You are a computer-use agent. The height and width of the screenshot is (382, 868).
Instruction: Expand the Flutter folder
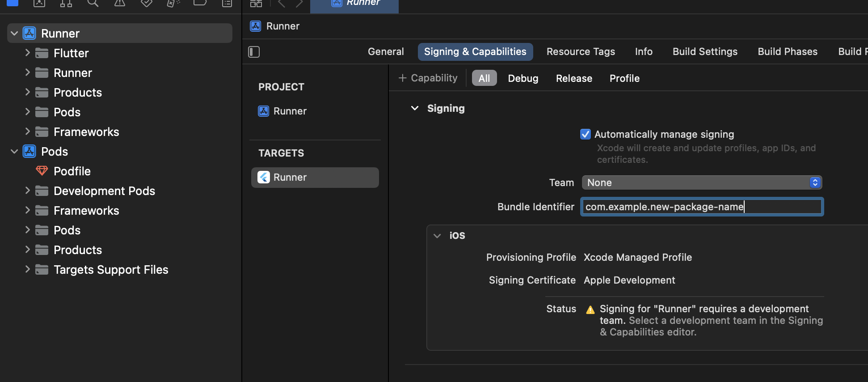(x=27, y=53)
